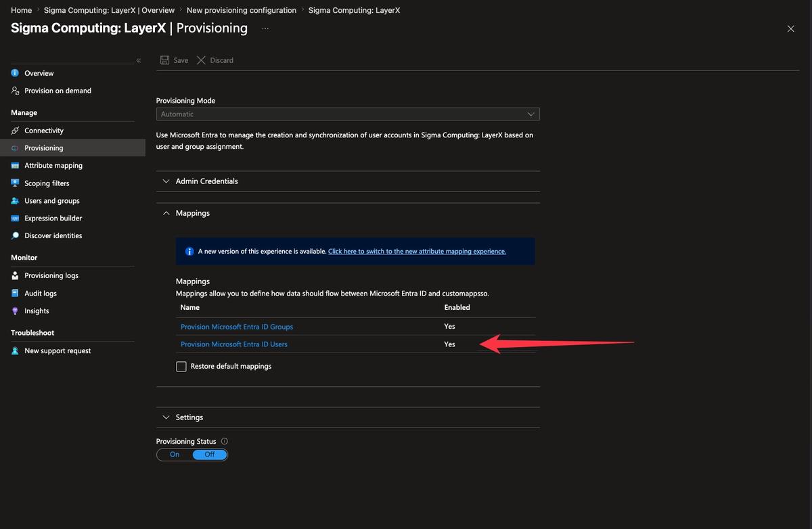Click the Provision on demand person icon
This screenshot has width=812, height=529.
pyautogui.click(x=15, y=91)
